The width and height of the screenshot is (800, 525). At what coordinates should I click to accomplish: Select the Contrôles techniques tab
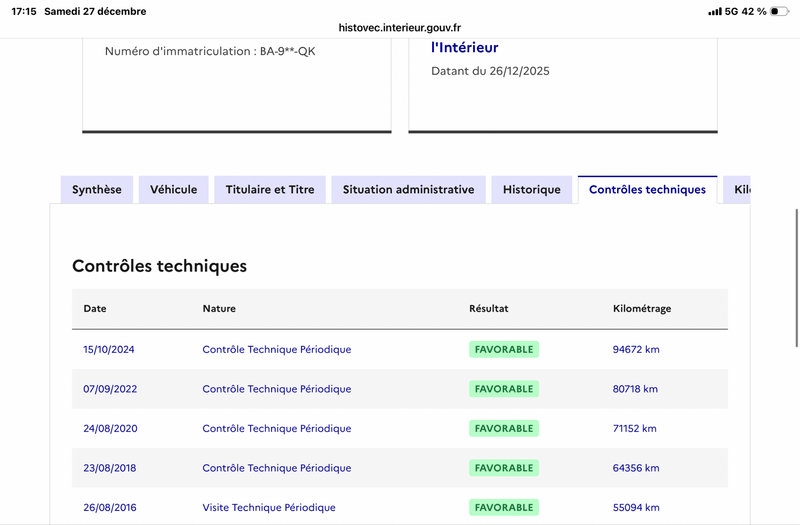click(x=647, y=190)
